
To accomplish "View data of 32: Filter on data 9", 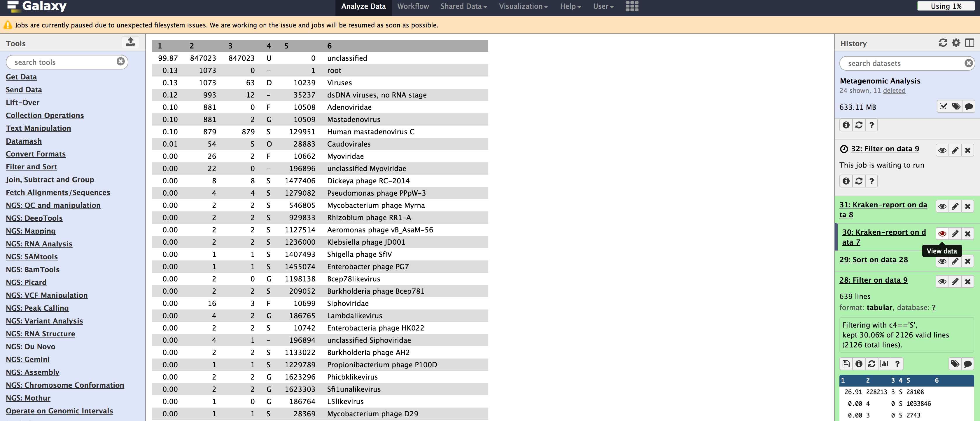I will (x=942, y=150).
